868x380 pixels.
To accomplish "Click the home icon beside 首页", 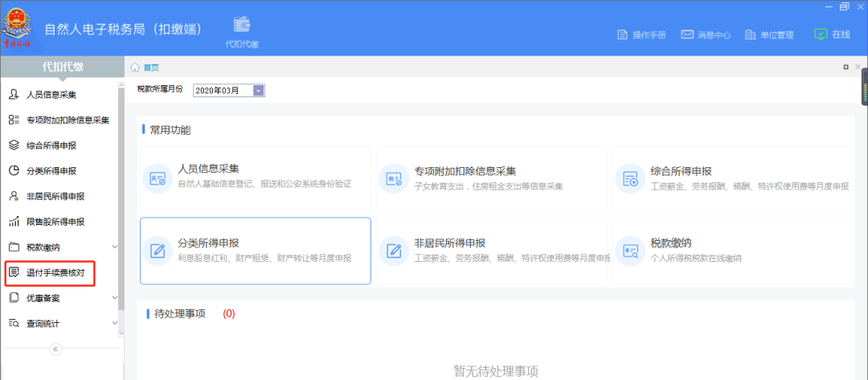I will 134,67.
